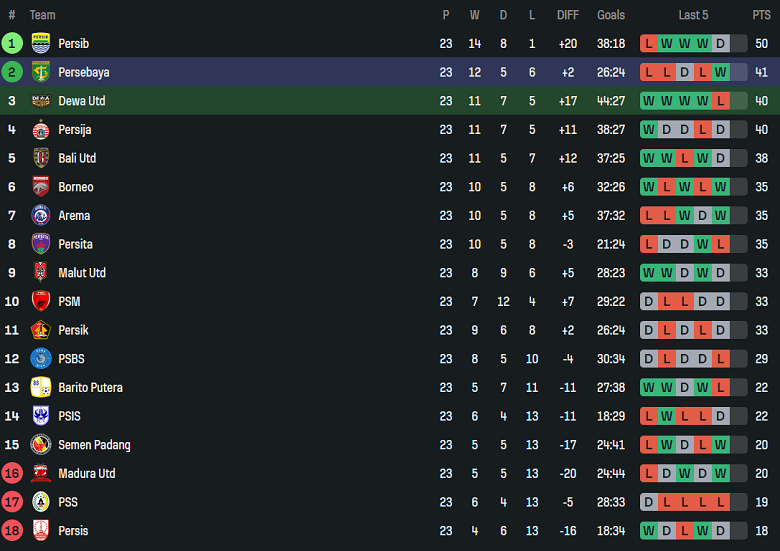This screenshot has height=551, width=780.
Task: Click the Goals column header
Action: [x=611, y=15]
